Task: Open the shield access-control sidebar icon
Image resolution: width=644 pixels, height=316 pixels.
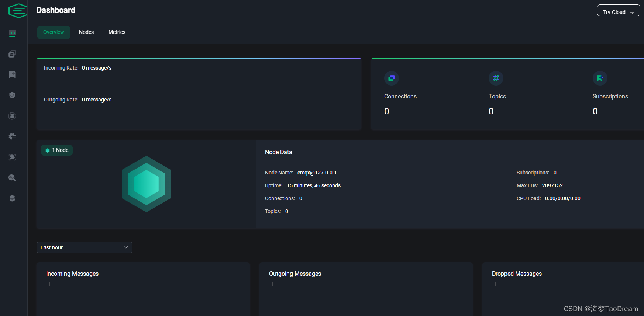Action: [12, 95]
